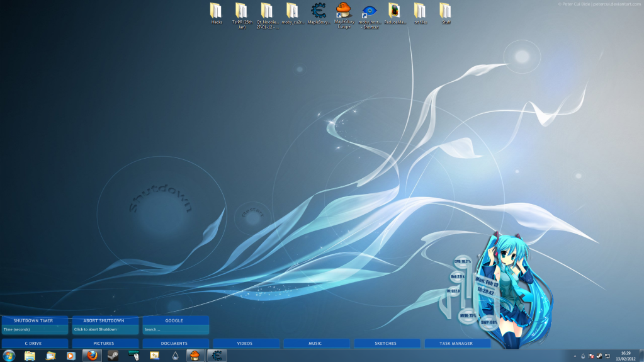Viewport: 644px width, 362px height.
Task: Open the TASK MANAGER launcher button
Action: (456, 343)
